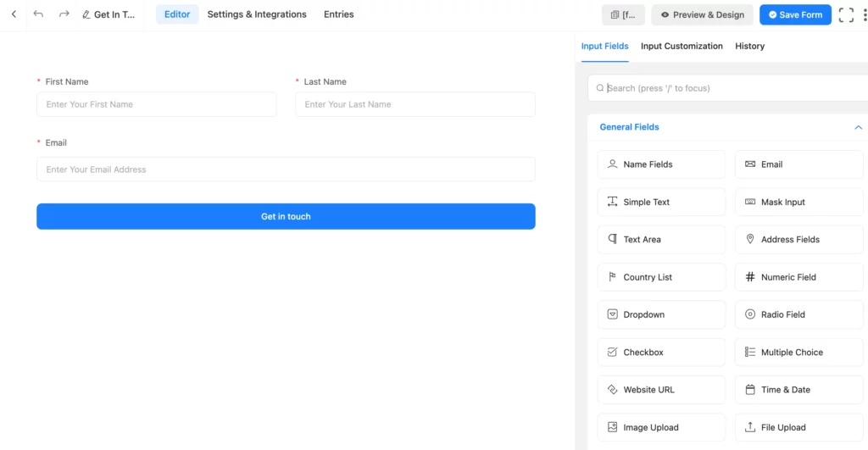Add a Country List field
The height and width of the screenshot is (450, 868).
(661, 277)
